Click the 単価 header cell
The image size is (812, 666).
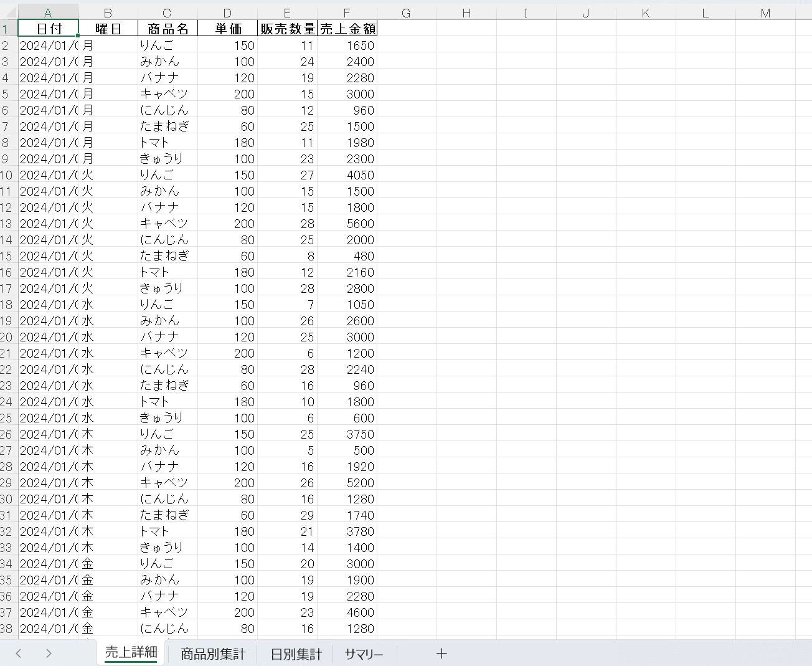click(x=227, y=29)
